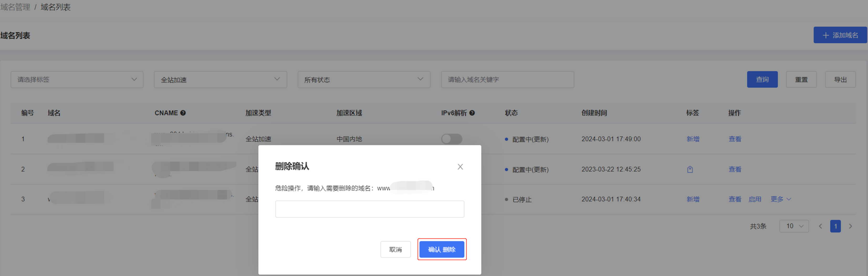
Task: Open the page size dropdown showing 10
Action: (x=794, y=226)
